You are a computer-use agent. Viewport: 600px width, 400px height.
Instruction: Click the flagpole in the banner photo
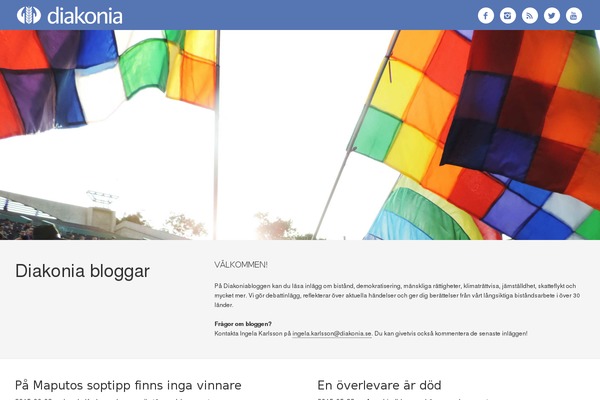(x=217, y=135)
